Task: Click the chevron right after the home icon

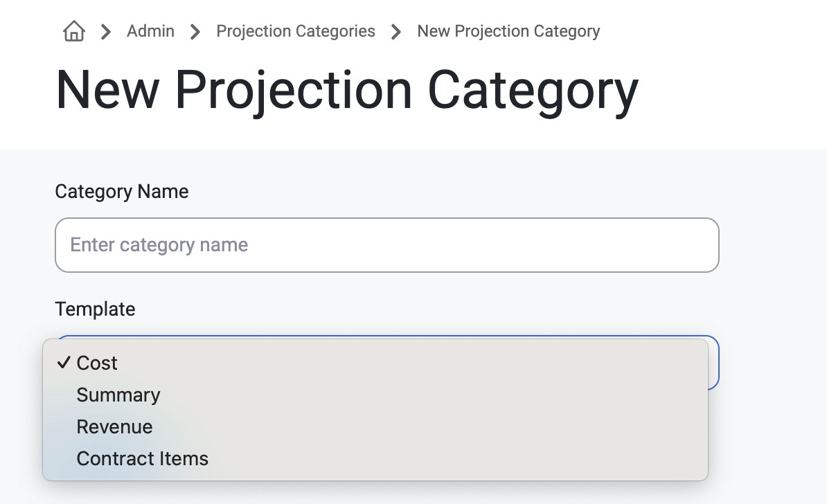Action: click(106, 32)
